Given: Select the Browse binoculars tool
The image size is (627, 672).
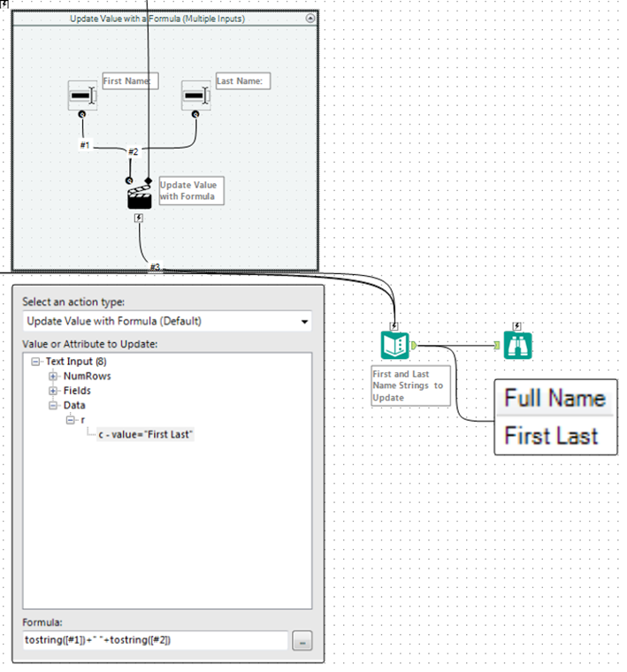Looking at the screenshot, I should (x=517, y=345).
